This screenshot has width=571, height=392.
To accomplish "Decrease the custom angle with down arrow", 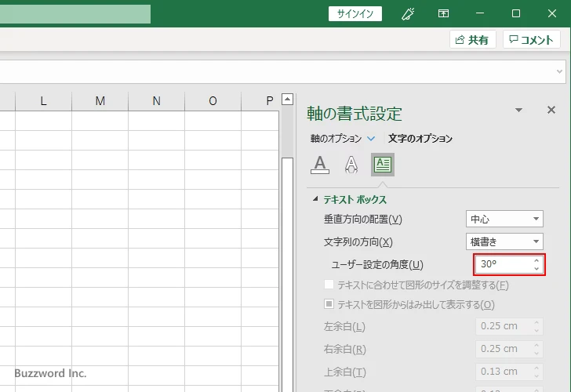I will [x=536, y=269].
